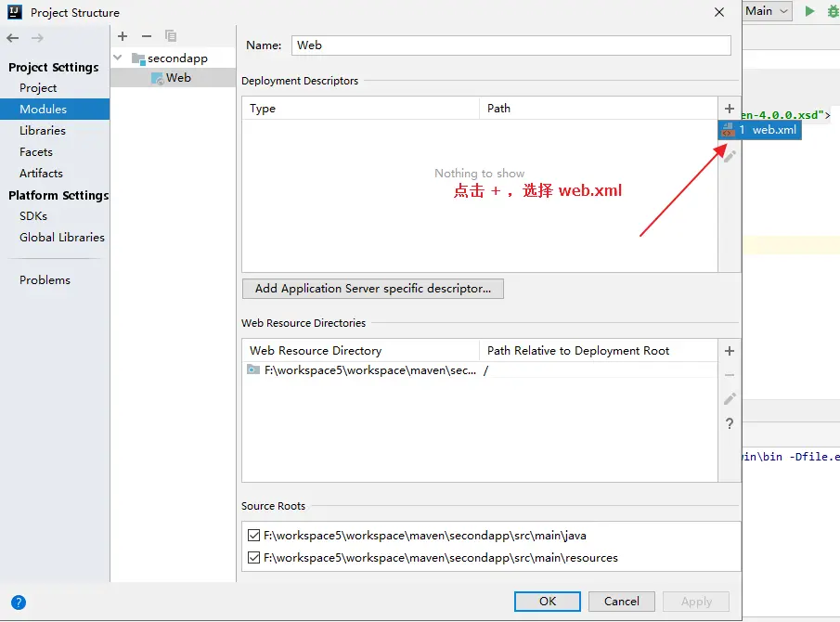The width and height of the screenshot is (840, 622).
Task: Add a new module with the plus icon
Action: pos(123,36)
